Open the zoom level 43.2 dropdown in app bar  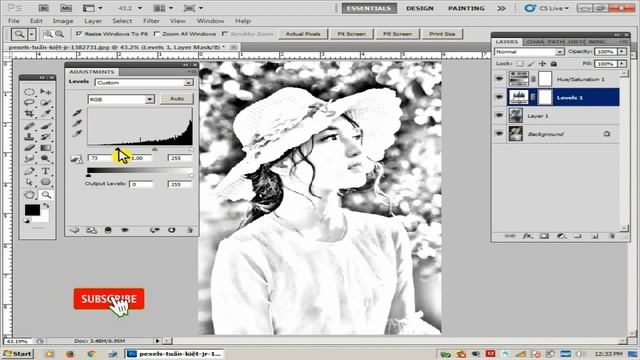pos(140,8)
